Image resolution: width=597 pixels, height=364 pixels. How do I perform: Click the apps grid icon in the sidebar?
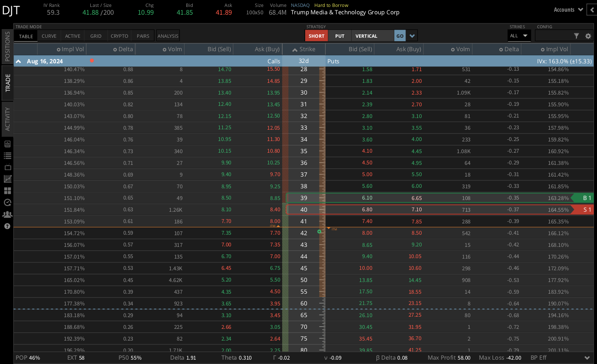click(x=7, y=190)
